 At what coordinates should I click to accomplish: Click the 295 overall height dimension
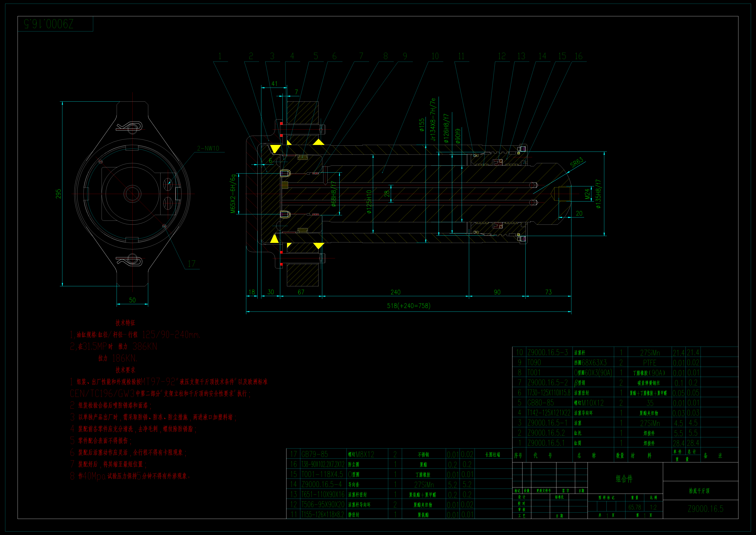point(58,194)
